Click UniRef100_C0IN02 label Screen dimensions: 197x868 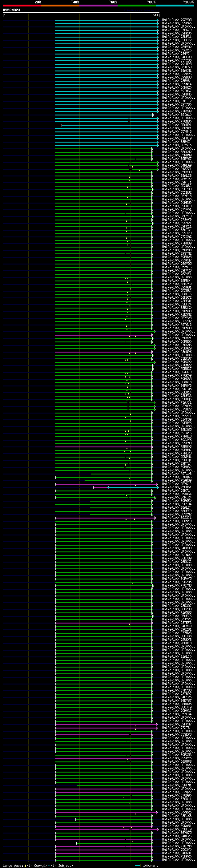(x=177, y=555)
